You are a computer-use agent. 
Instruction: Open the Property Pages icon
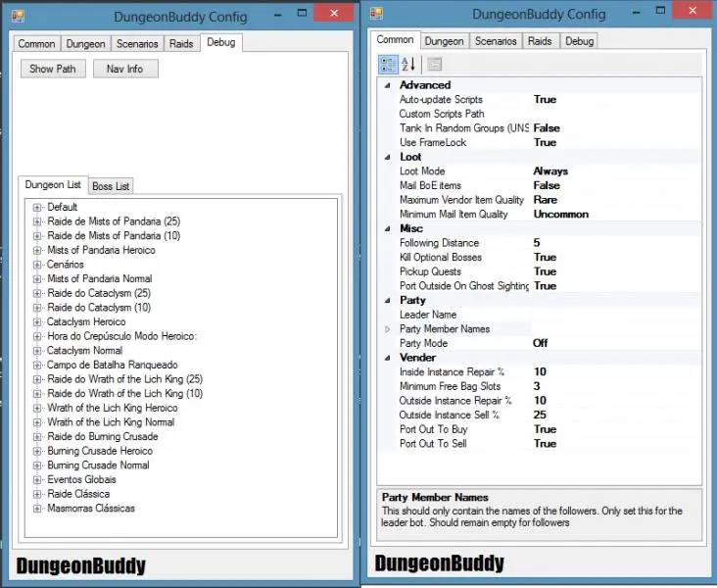pos(435,65)
